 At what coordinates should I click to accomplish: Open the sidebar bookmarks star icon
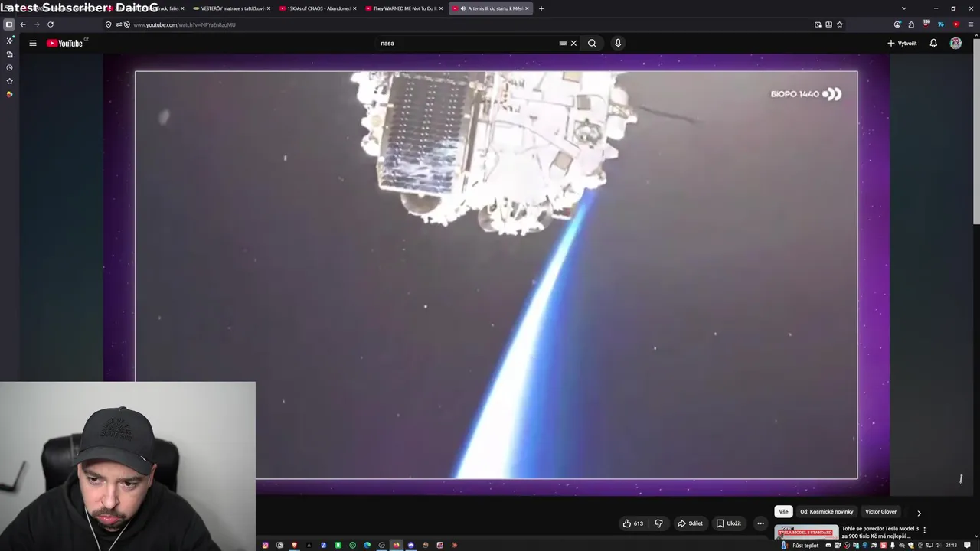[9, 80]
